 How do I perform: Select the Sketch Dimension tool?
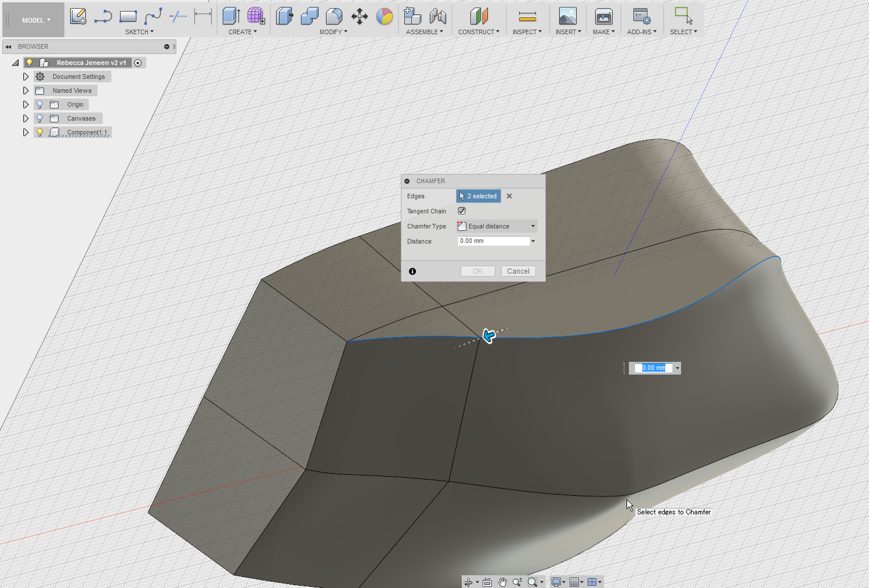(x=202, y=17)
